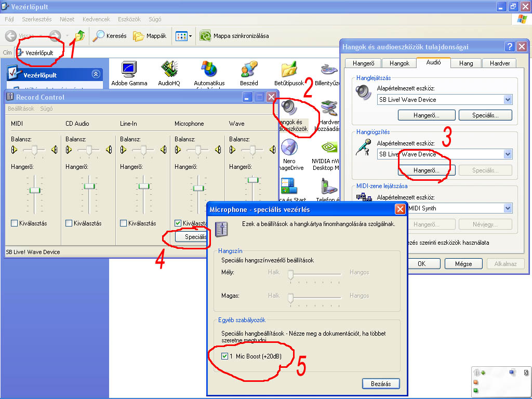Click Mappa szinkronizálása toolbar button
This screenshot has height=399, width=532.
coord(234,36)
